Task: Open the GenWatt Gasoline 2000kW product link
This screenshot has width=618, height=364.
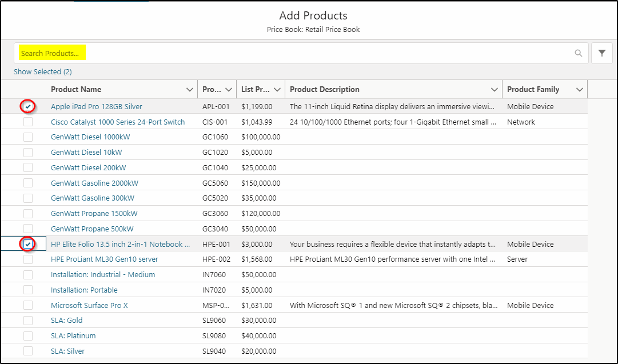Action: [x=94, y=182]
